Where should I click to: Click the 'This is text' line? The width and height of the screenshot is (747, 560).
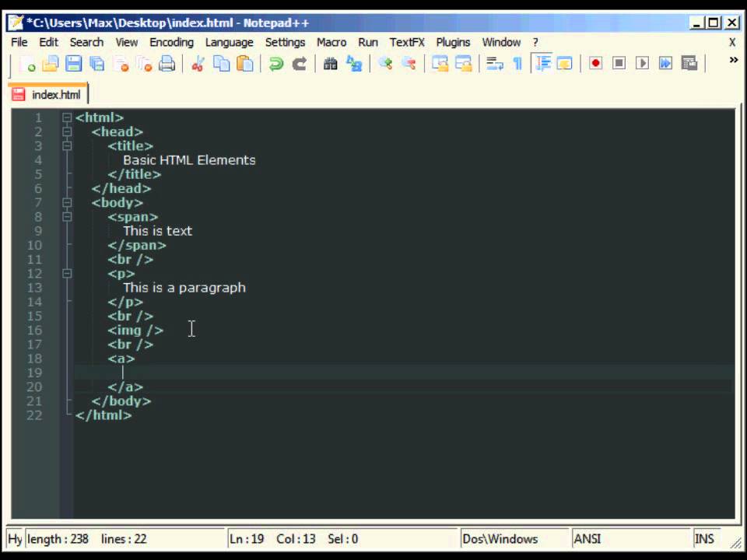tap(158, 231)
